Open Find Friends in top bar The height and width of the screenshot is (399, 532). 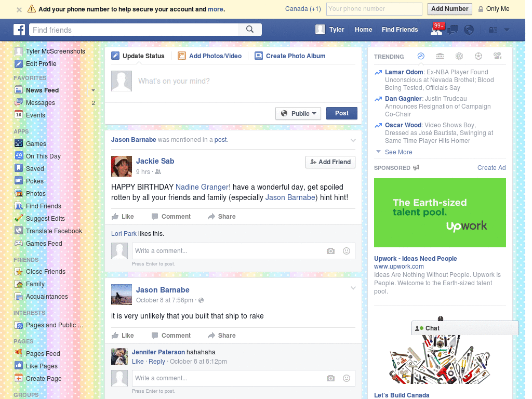point(400,30)
